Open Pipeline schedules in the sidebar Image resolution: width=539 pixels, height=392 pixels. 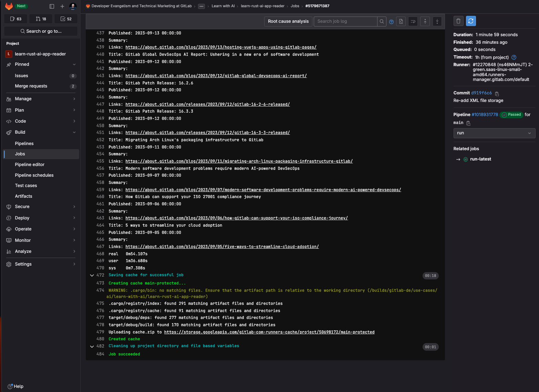[34, 175]
